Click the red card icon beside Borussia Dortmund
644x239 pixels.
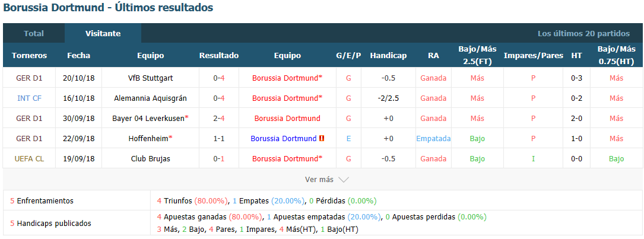point(322,138)
